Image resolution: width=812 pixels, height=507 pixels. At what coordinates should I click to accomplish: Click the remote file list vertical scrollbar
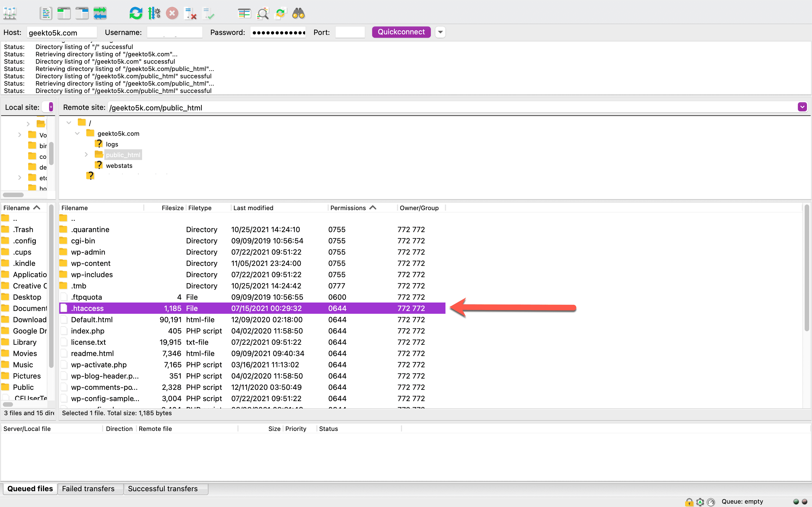pyautogui.click(x=806, y=268)
